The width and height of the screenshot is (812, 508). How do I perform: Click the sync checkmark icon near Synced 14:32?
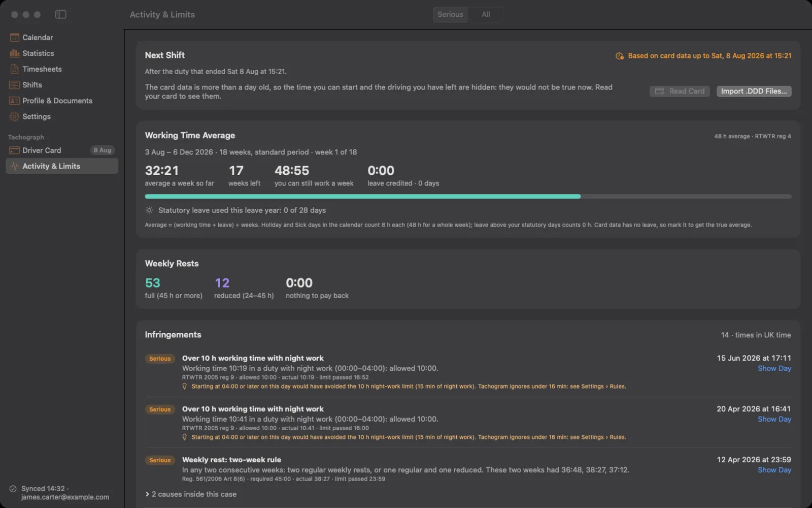point(13,489)
